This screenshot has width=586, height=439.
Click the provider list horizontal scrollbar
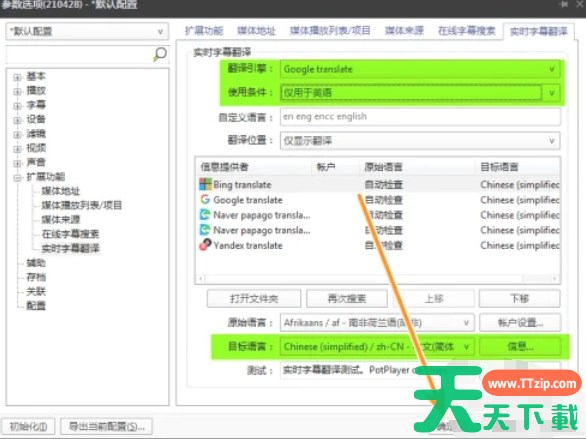[x=377, y=279]
